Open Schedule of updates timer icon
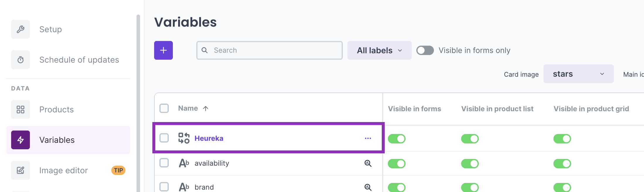The width and height of the screenshot is (644, 192). click(21, 60)
